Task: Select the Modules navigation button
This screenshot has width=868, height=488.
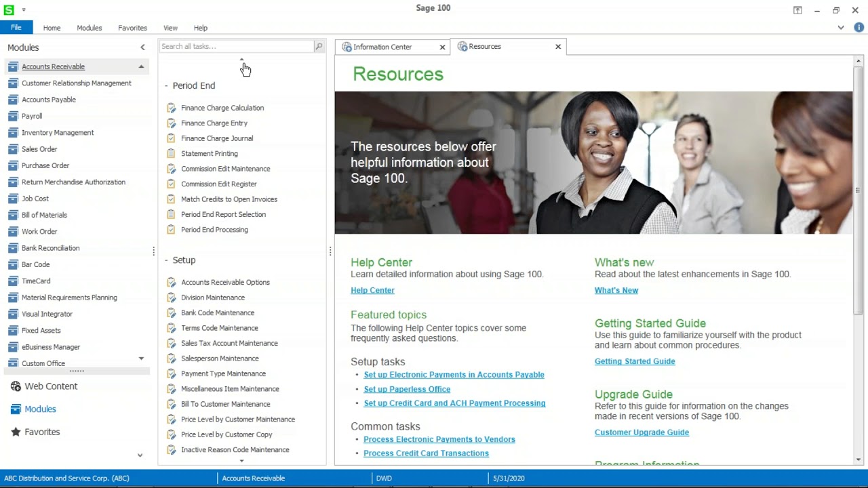Action: pos(40,409)
